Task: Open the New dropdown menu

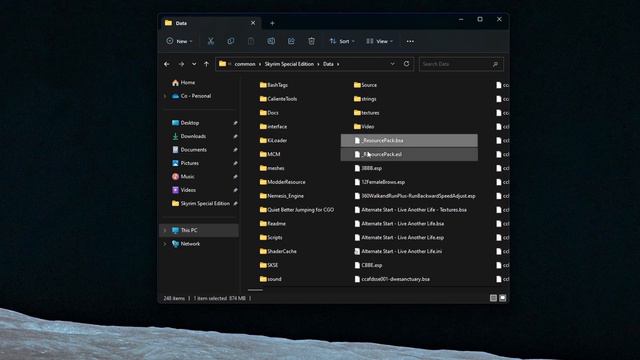Action: pyautogui.click(x=179, y=41)
